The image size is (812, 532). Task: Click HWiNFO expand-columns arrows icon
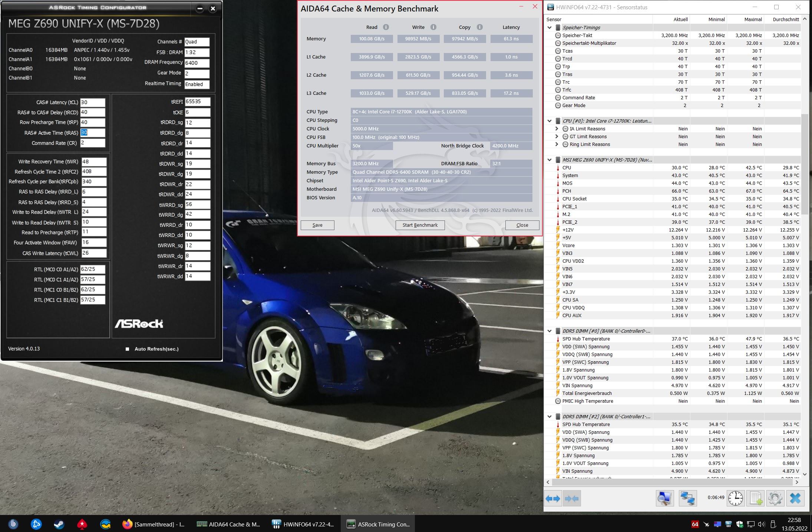pyautogui.click(x=553, y=499)
